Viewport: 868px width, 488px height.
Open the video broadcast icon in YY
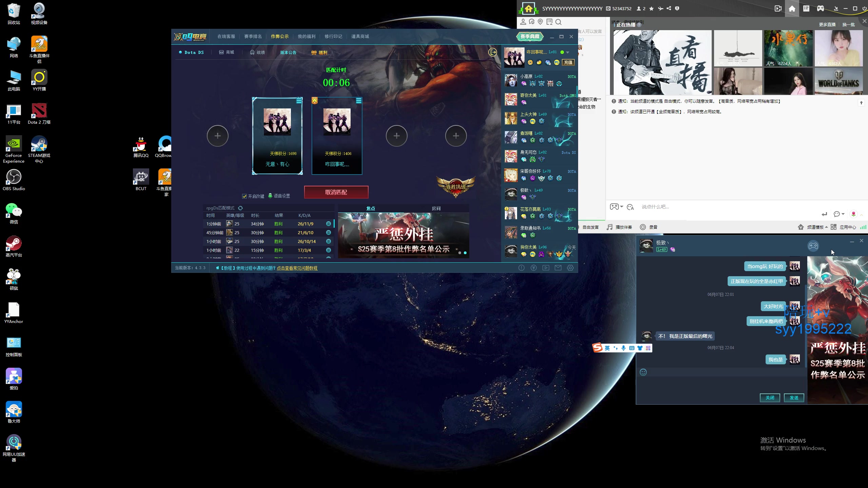778,8
